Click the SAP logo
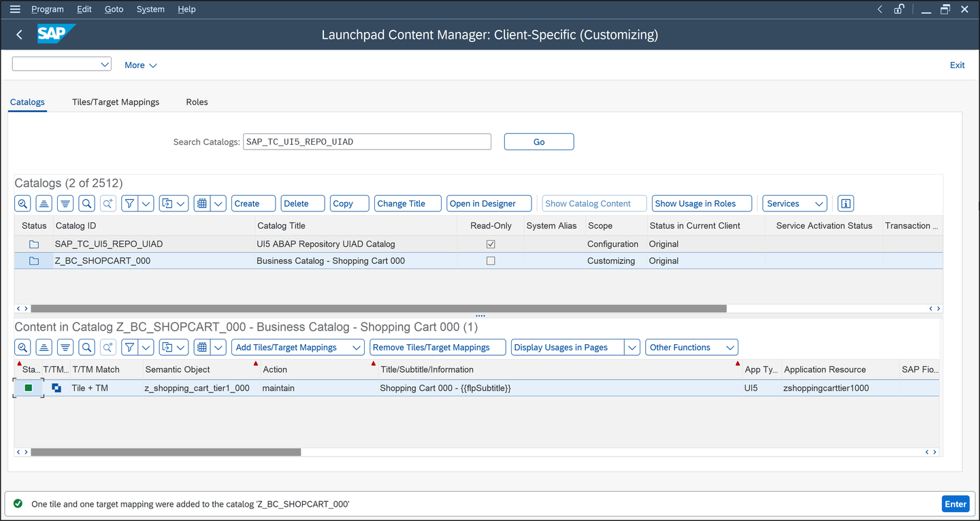 (x=56, y=34)
